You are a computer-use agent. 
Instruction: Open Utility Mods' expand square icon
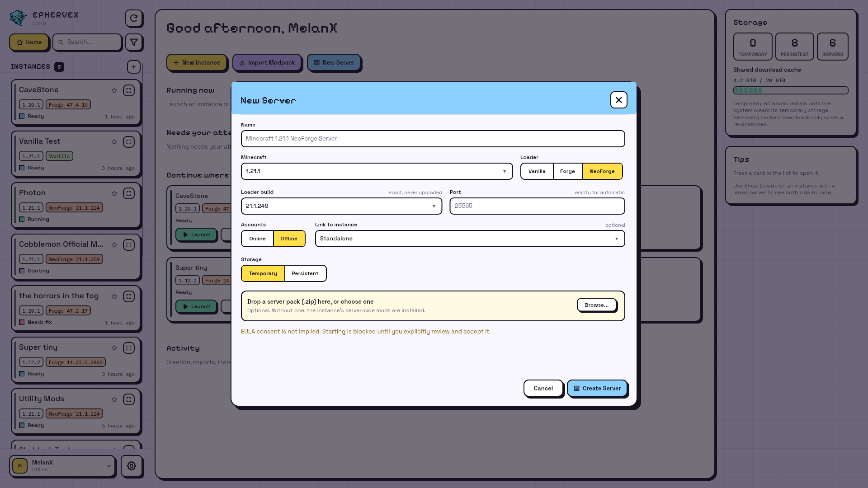tap(129, 399)
